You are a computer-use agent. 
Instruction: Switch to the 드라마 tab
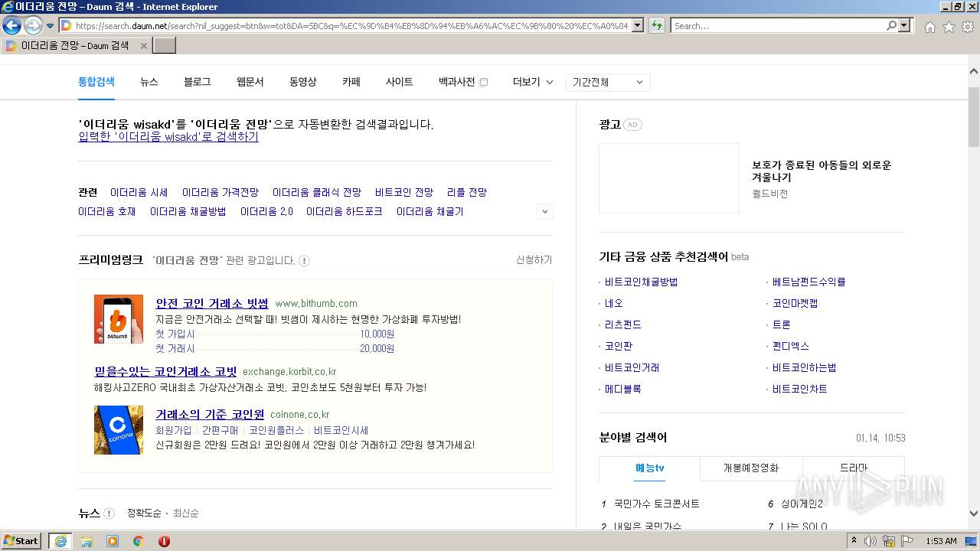tap(854, 468)
